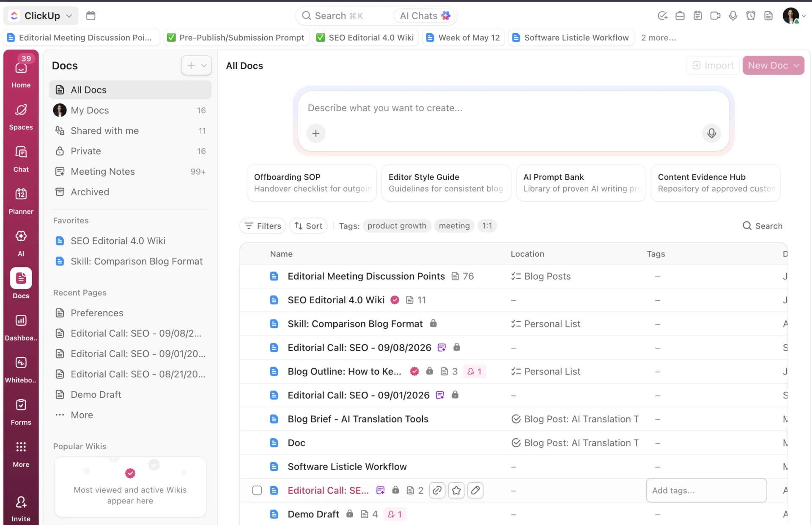
Task: Open the Pre-Publish/Submission Prompt tab
Action: (x=236, y=38)
